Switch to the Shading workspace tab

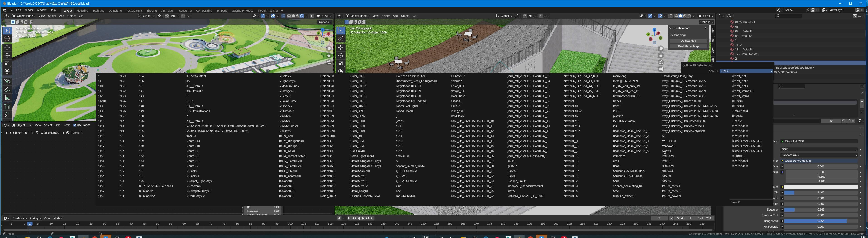tap(152, 10)
